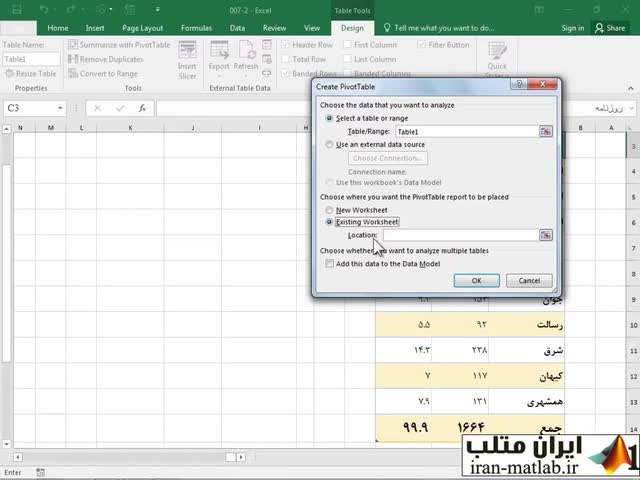Open Customize Quick Access Toolbar dropdown

(x=158, y=10)
